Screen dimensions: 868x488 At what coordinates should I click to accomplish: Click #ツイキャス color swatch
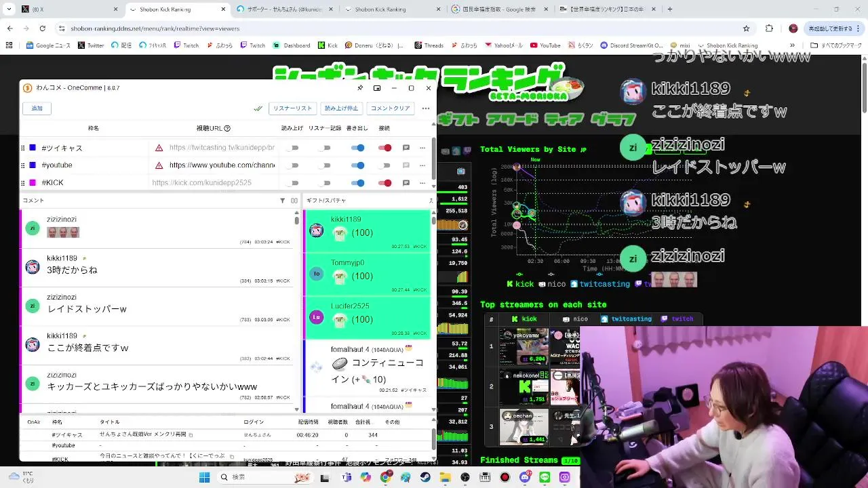(33, 148)
